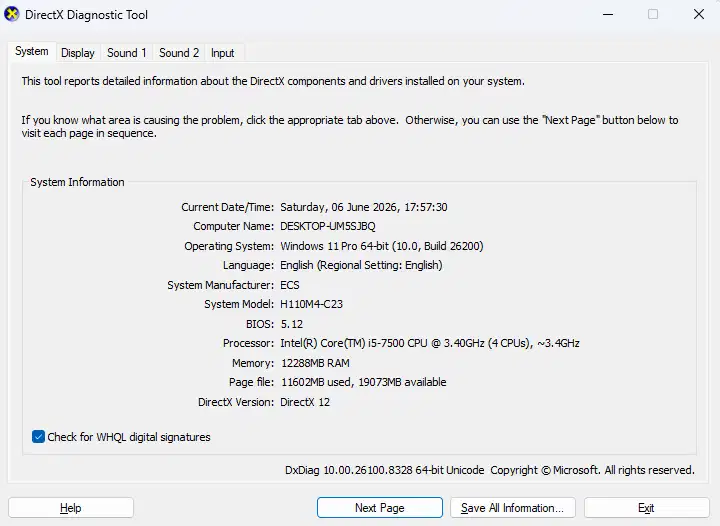The image size is (720, 526).
Task: Open the Display tab
Action: [78, 53]
